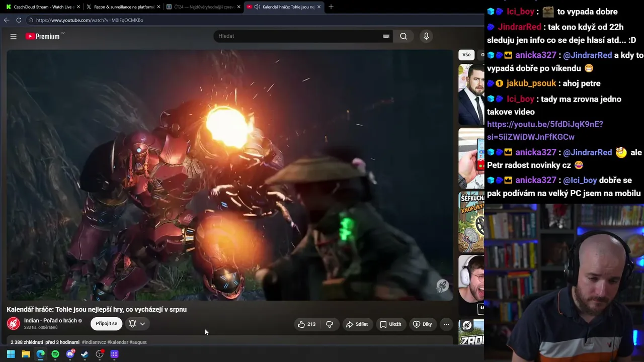This screenshot has width=644, height=362.
Task: Close the Kalendář hráče tab
Action: [319, 7]
